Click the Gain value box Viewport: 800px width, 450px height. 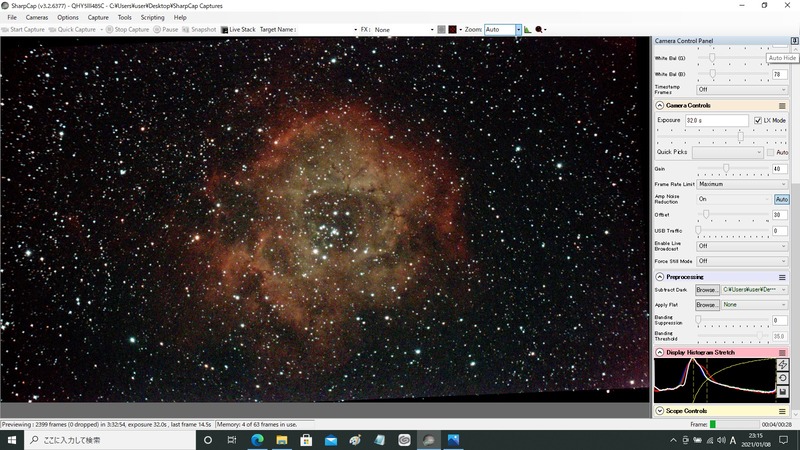780,169
